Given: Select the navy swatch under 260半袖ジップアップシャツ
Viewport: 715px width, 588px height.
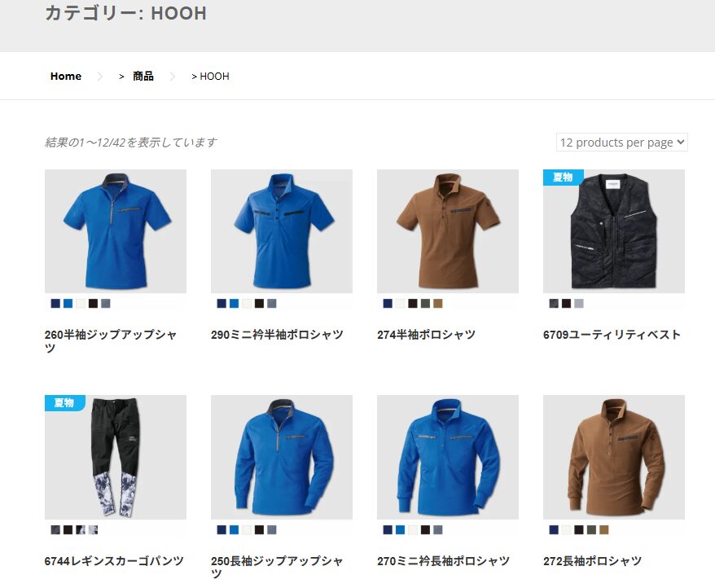Looking at the screenshot, I should [55, 303].
